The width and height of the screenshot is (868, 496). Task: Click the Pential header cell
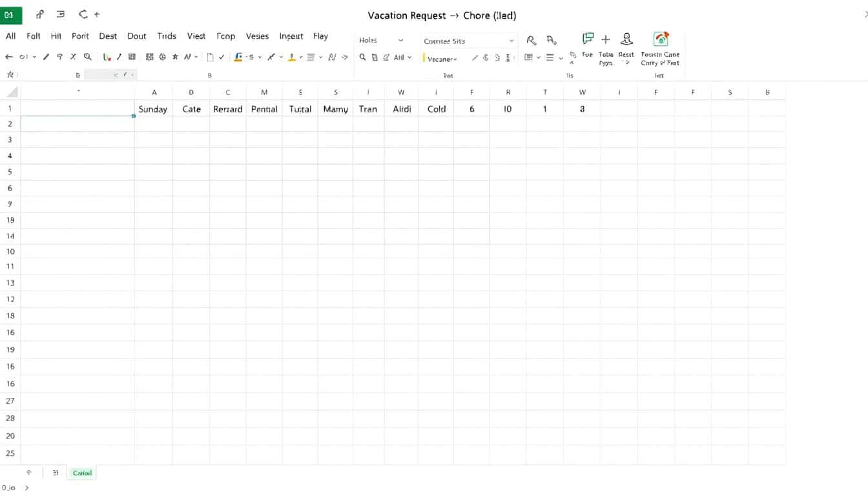tap(264, 109)
